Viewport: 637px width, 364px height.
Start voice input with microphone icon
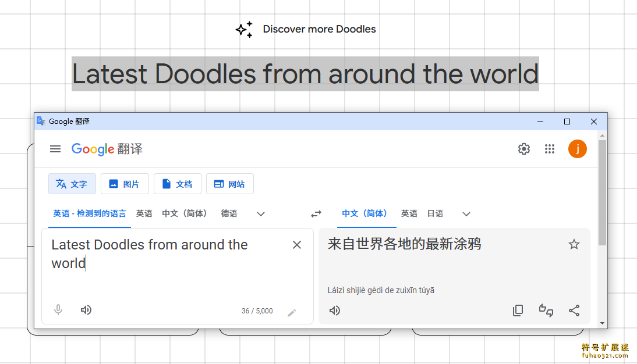coord(58,310)
